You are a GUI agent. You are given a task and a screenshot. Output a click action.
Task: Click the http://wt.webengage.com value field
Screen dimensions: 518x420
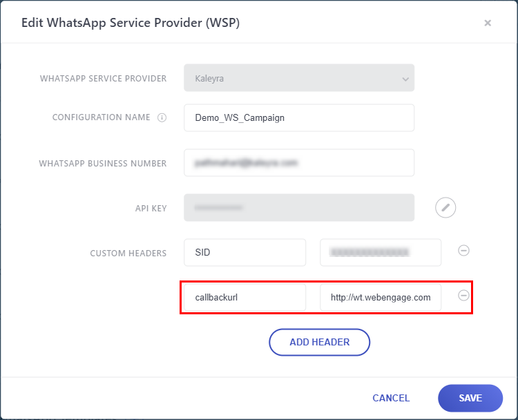coord(381,298)
